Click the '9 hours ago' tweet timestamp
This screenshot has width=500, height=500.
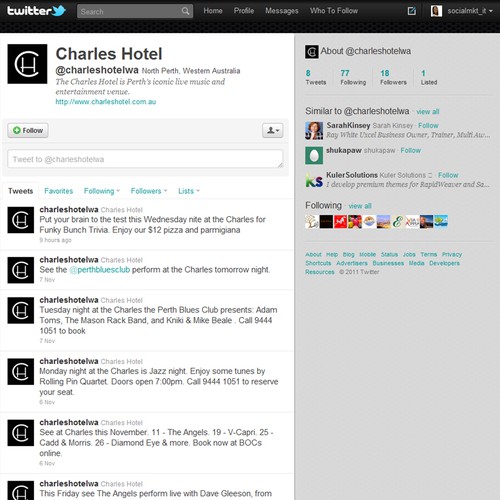tap(55, 240)
